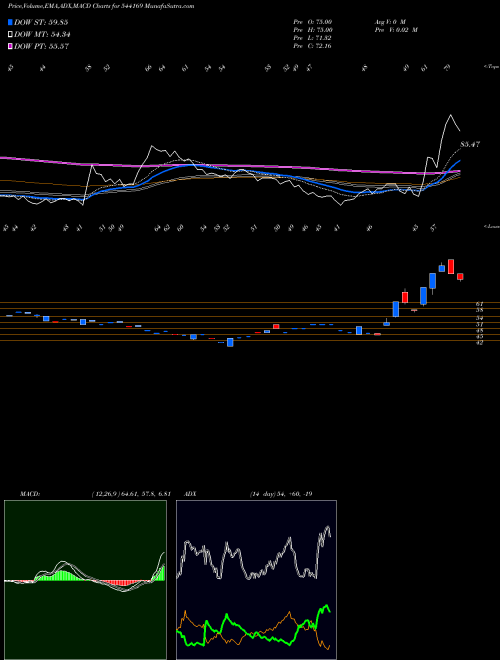Click the price level label 61 on the right axis

click(x=479, y=303)
